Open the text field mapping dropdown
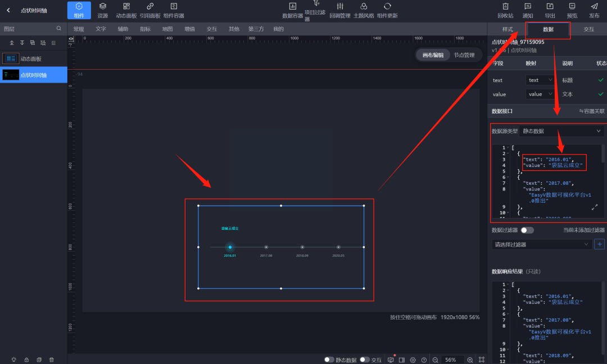The width and height of the screenshot is (607, 364). tap(540, 80)
